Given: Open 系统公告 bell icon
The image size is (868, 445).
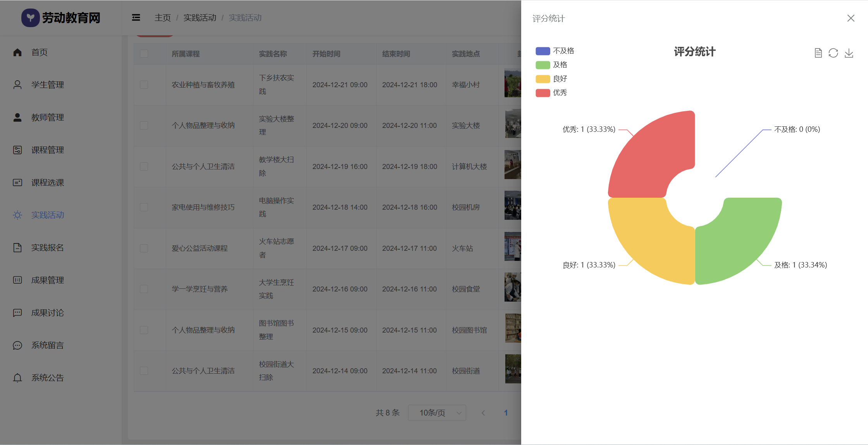Looking at the screenshot, I should pos(17,378).
